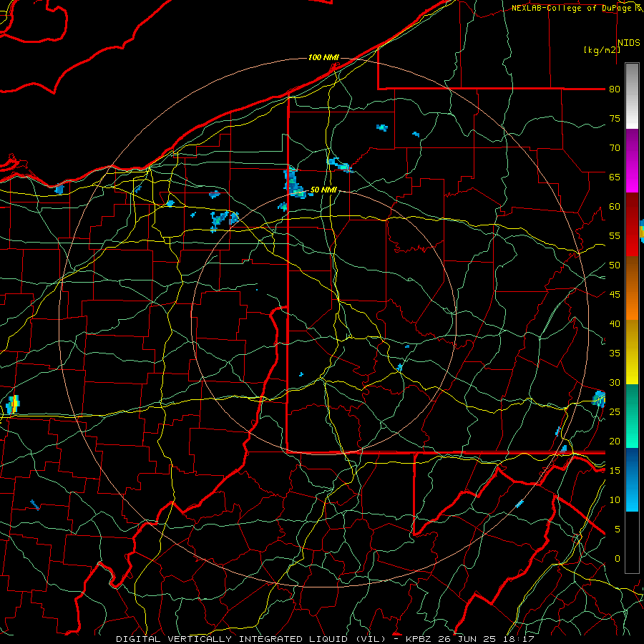Click the 35 value on the scale
The width and height of the screenshot is (644, 644).
[x=615, y=353]
